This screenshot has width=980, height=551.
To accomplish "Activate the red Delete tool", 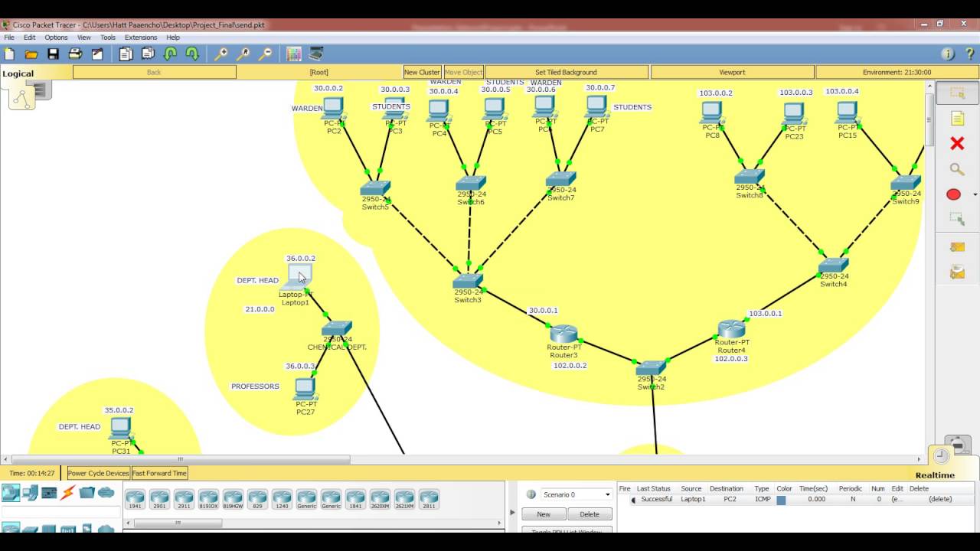I will pos(957,143).
